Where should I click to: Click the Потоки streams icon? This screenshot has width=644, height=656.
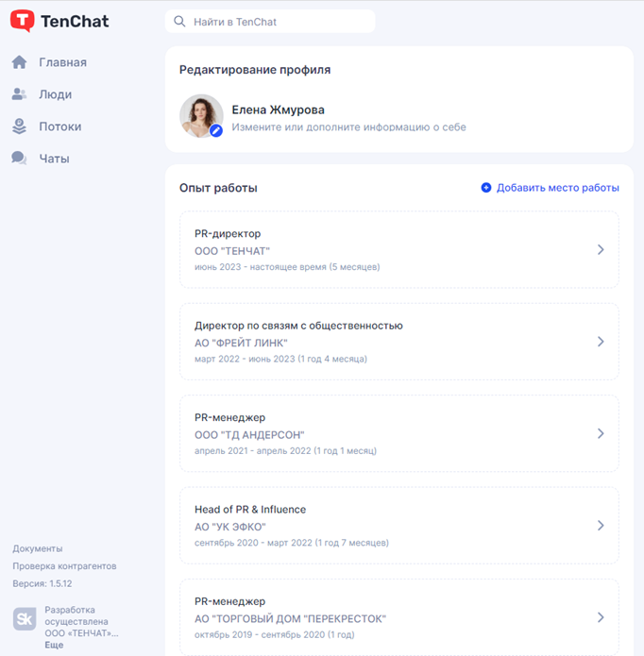pyautogui.click(x=19, y=126)
